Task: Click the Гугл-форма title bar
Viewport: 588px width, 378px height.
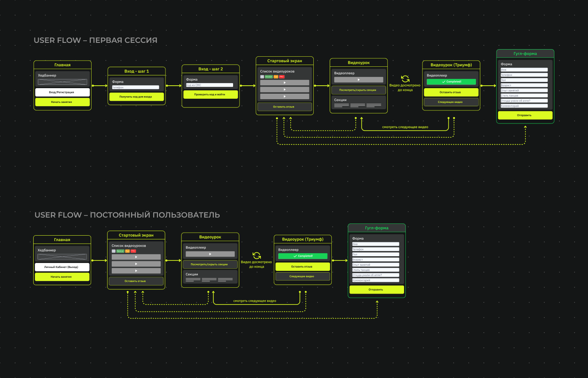Action: pos(525,53)
